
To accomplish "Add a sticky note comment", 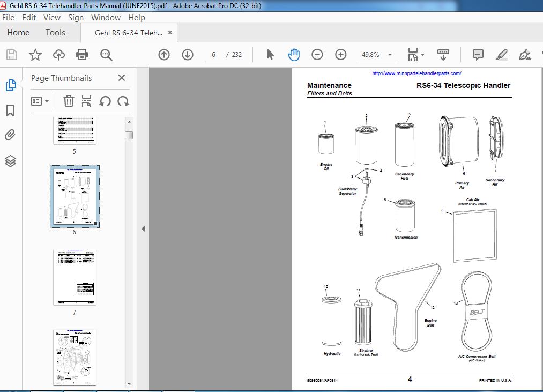I will [x=478, y=55].
